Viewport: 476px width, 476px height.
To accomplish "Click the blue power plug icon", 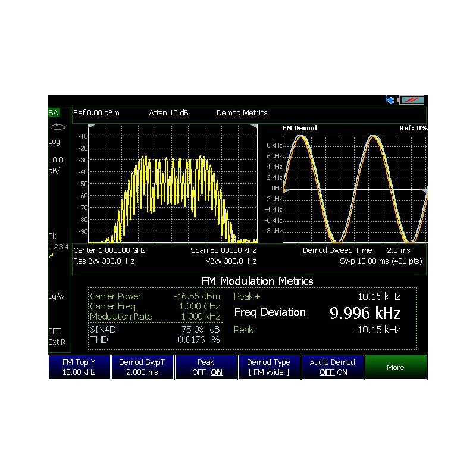I will (x=390, y=99).
